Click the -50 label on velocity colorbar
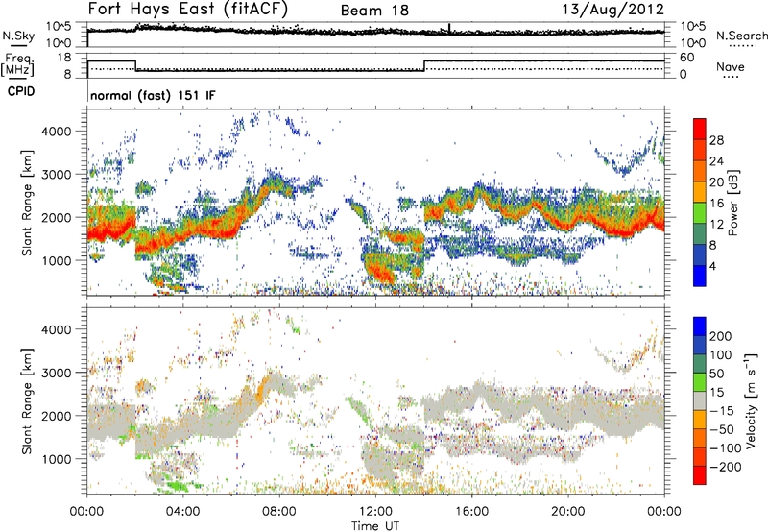The height and width of the screenshot is (532, 768). (722, 429)
